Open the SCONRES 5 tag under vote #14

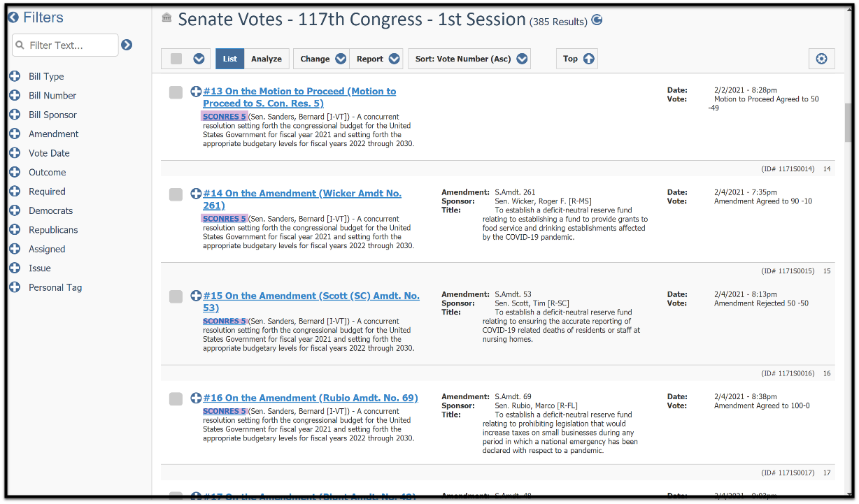pyautogui.click(x=224, y=219)
